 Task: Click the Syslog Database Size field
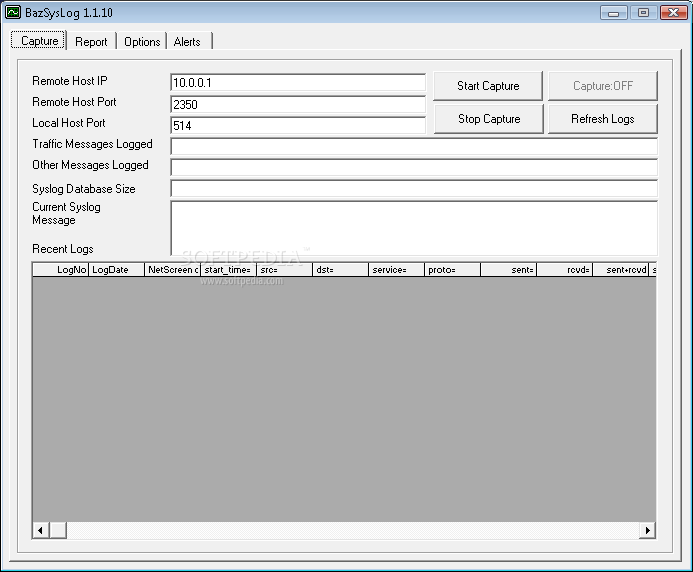[x=414, y=188]
